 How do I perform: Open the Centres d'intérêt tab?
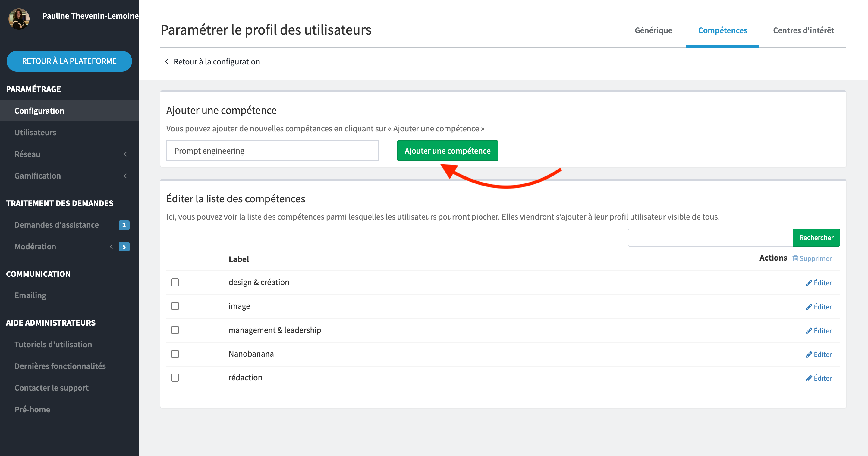coord(803,30)
